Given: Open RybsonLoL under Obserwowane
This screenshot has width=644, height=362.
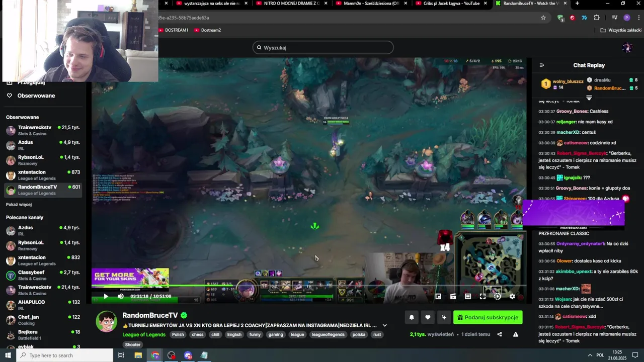Looking at the screenshot, I should coord(43,160).
